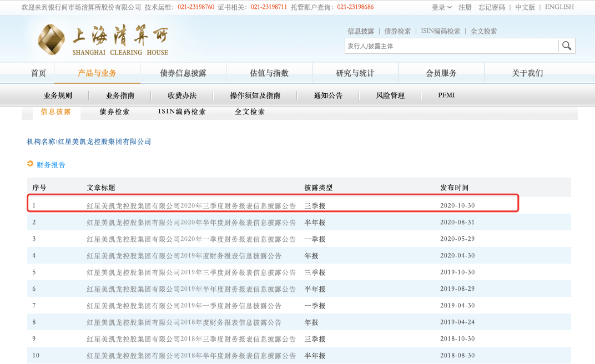Click the magnifier search icon
This screenshot has height=364, width=595.
(x=566, y=46)
